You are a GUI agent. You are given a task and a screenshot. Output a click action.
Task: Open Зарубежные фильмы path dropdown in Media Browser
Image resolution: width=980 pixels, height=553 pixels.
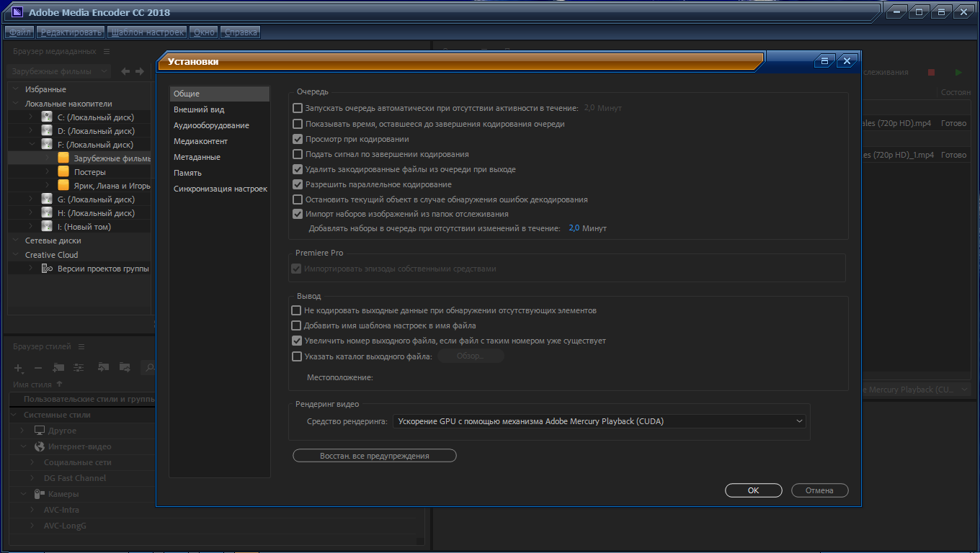59,71
